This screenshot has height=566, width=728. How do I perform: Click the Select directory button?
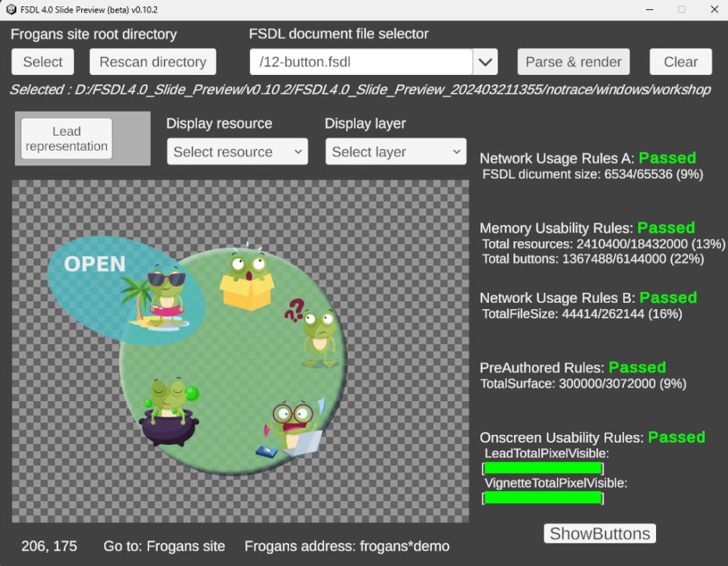tap(43, 62)
